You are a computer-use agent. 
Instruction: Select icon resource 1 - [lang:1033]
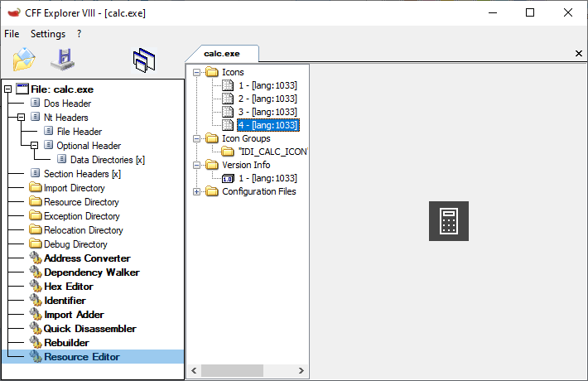[x=267, y=85]
